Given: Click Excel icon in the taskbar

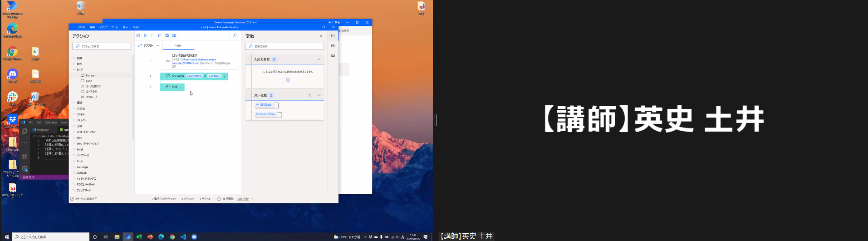Looking at the screenshot, I should tap(139, 237).
